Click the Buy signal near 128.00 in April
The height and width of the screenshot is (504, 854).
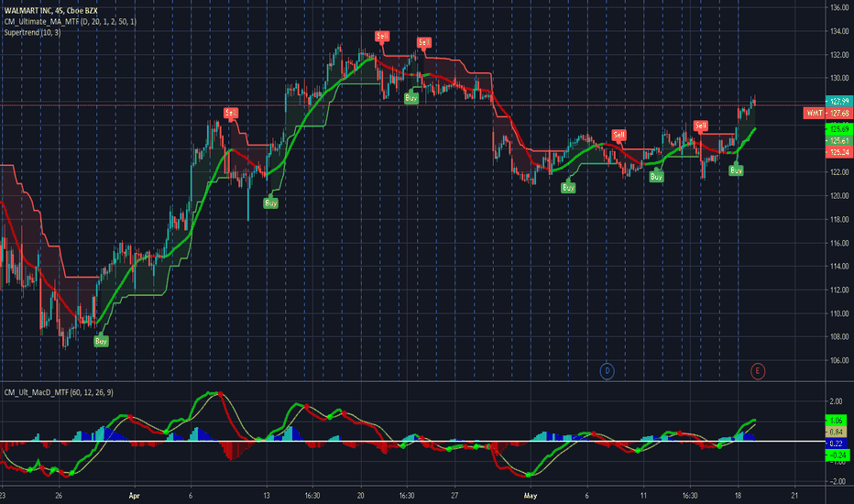(411, 98)
